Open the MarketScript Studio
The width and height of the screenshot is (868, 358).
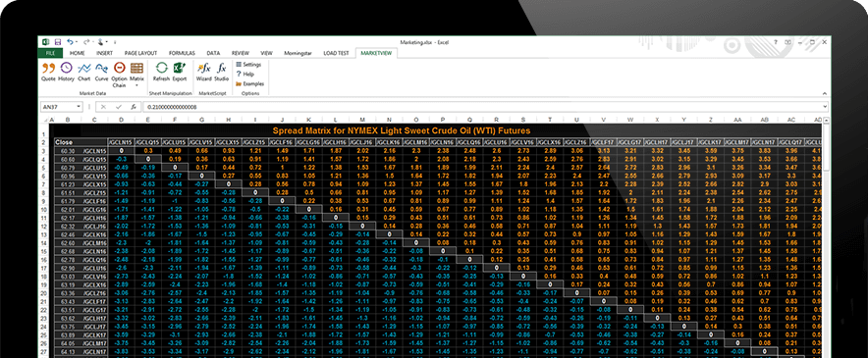(222, 72)
